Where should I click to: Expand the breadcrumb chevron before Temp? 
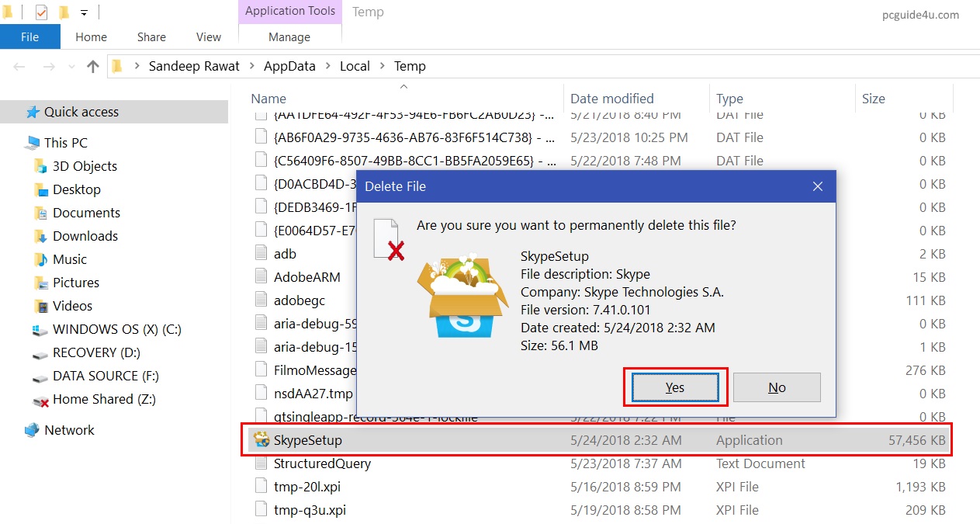382,67
